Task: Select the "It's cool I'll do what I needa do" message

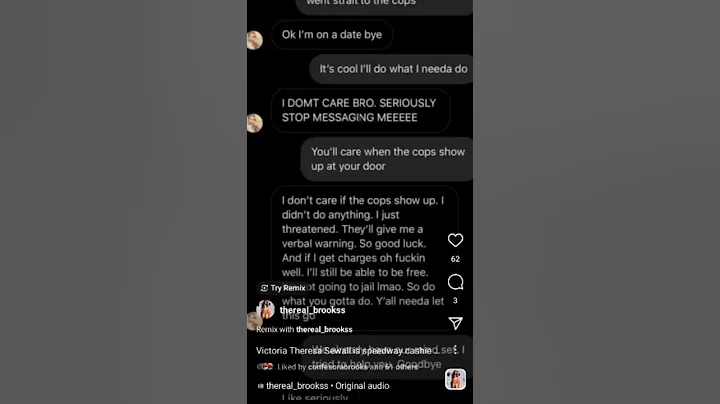Action: (391, 69)
